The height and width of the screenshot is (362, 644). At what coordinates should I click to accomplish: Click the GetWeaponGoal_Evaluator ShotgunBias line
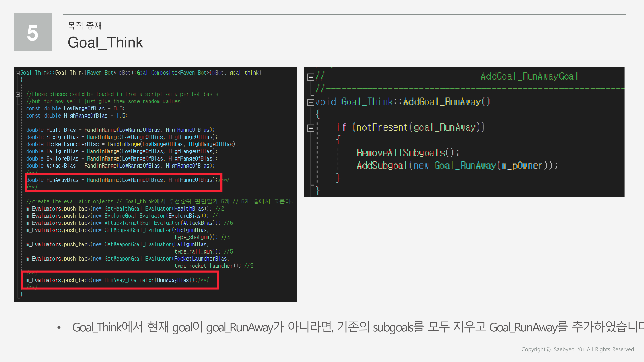(x=118, y=230)
